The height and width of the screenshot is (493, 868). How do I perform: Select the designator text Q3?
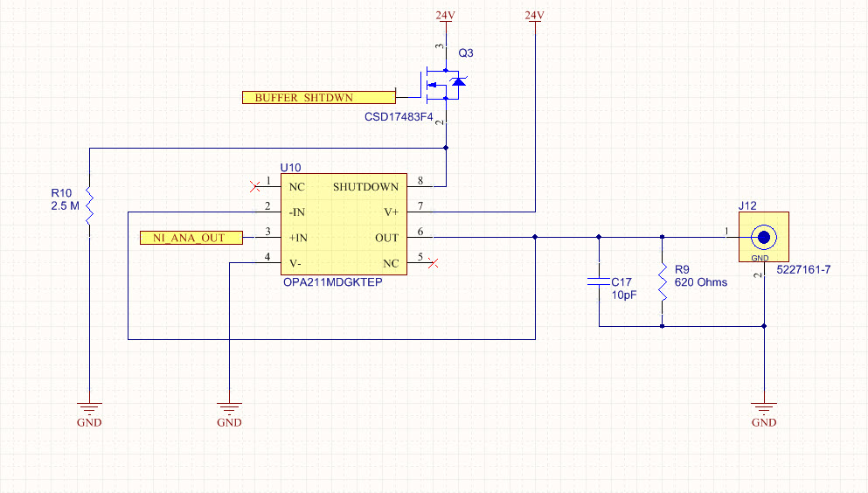pyautogui.click(x=466, y=53)
